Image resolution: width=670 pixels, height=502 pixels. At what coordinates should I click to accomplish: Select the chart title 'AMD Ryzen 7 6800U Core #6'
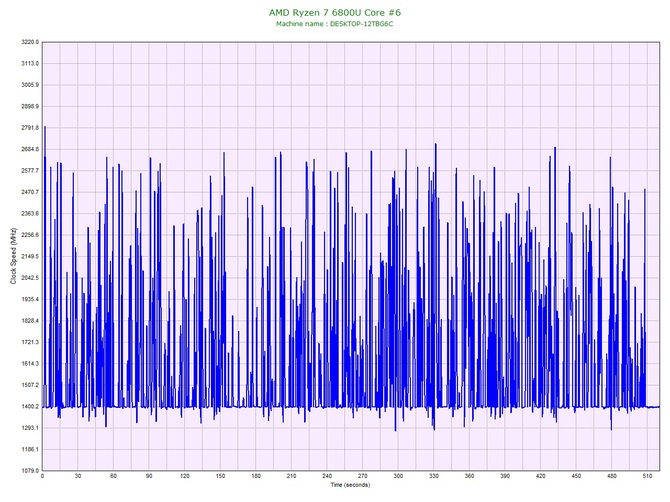click(335, 13)
